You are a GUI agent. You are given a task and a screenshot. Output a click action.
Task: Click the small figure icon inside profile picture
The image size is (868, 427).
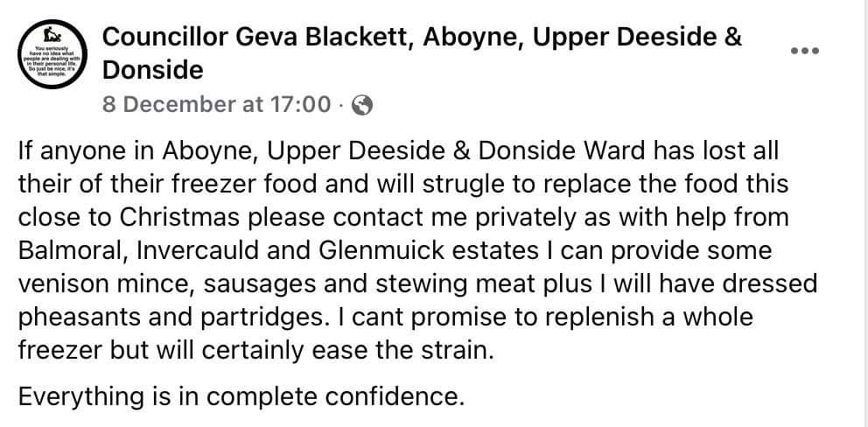[x=52, y=36]
